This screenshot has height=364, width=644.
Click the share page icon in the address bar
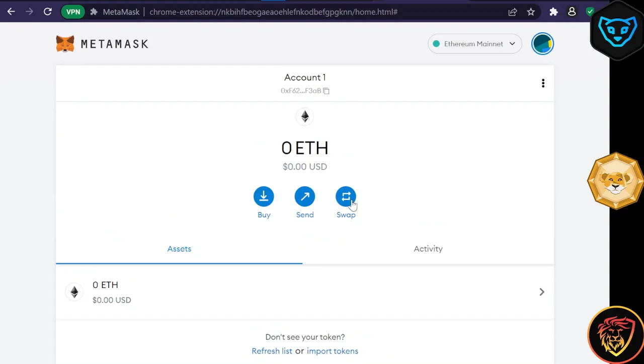coord(513,12)
